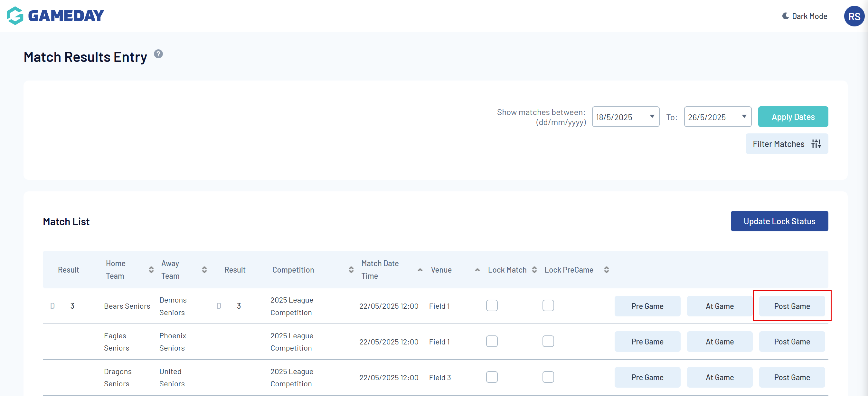This screenshot has height=396, width=868.
Task: Open the help question mark icon
Action: click(x=158, y=54)
